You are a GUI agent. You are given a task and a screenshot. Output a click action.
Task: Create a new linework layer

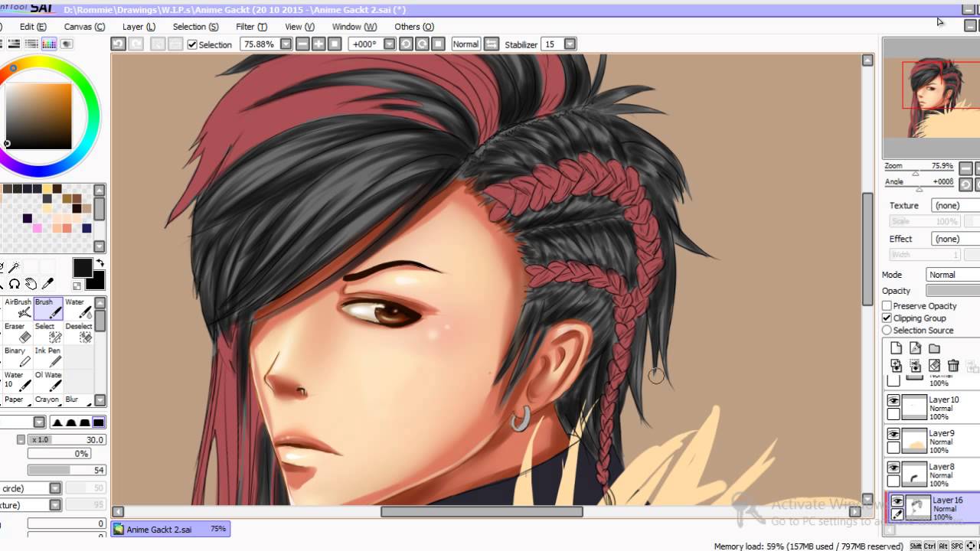915,348
